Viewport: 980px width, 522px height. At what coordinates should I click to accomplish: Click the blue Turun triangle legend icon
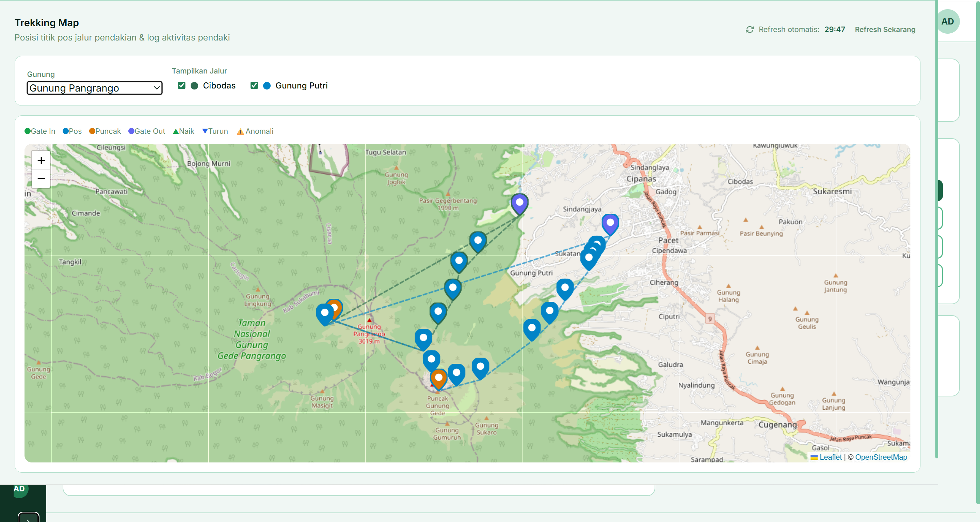pyautogui.click(x=205, y=131)
